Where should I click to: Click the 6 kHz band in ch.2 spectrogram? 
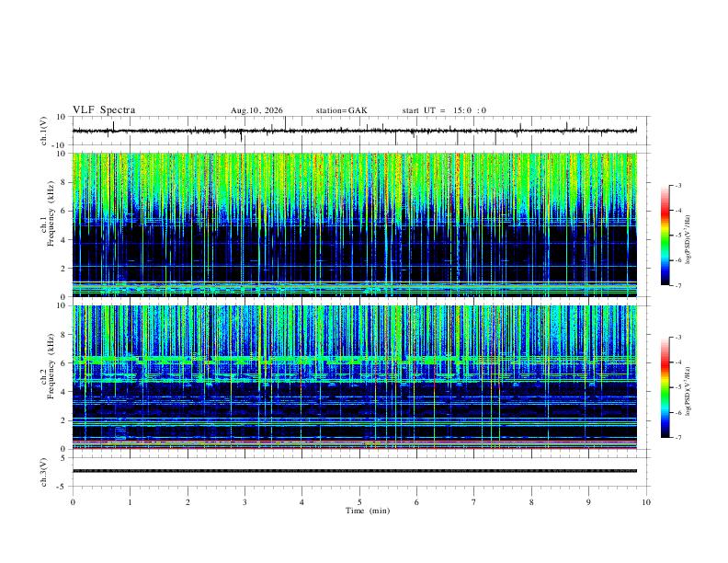[355, 360]
